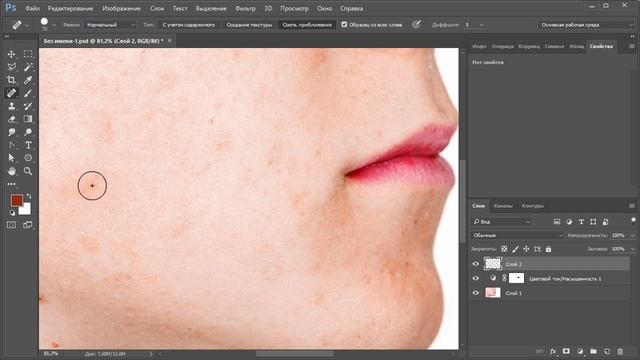Image resolution: width=640 pixels, height=360 pixels.
Task: Toggle lock transparent pixels
Action: (x=504, y=249)
